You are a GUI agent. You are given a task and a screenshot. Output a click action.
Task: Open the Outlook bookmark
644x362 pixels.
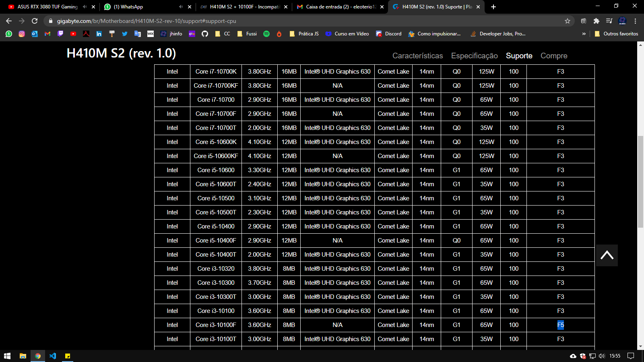point(35,34)
